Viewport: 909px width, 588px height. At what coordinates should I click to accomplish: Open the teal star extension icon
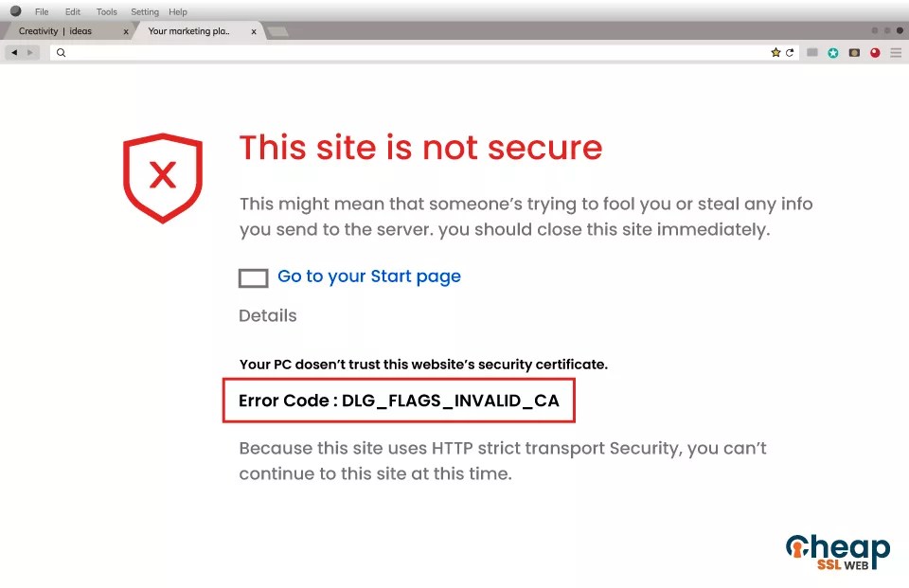click(x=833, y=53)
